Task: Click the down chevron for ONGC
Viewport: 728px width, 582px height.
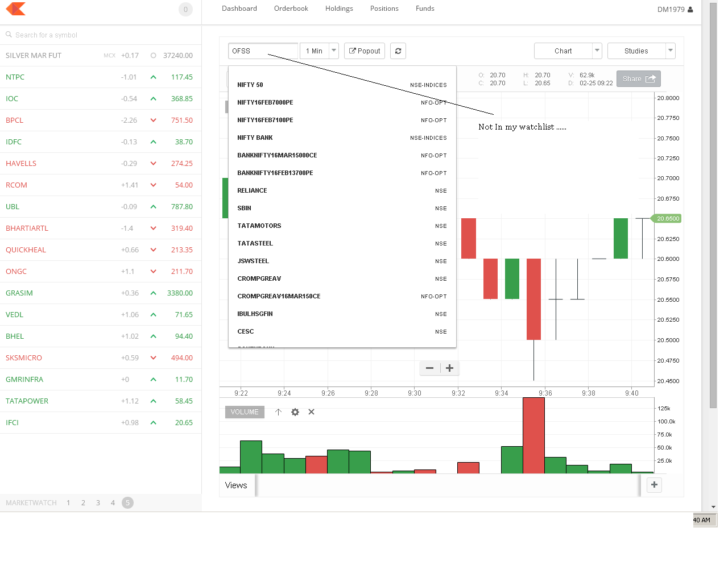Action: [153, 272]
